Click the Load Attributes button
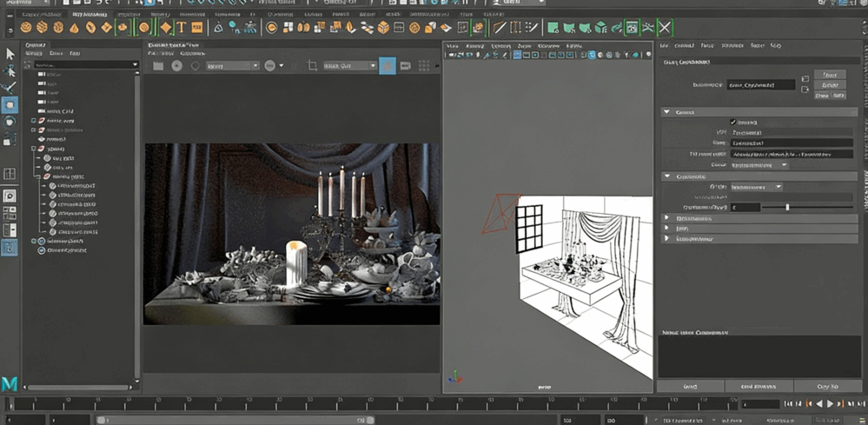Screen dimensions: 868x425 point(759,385)
